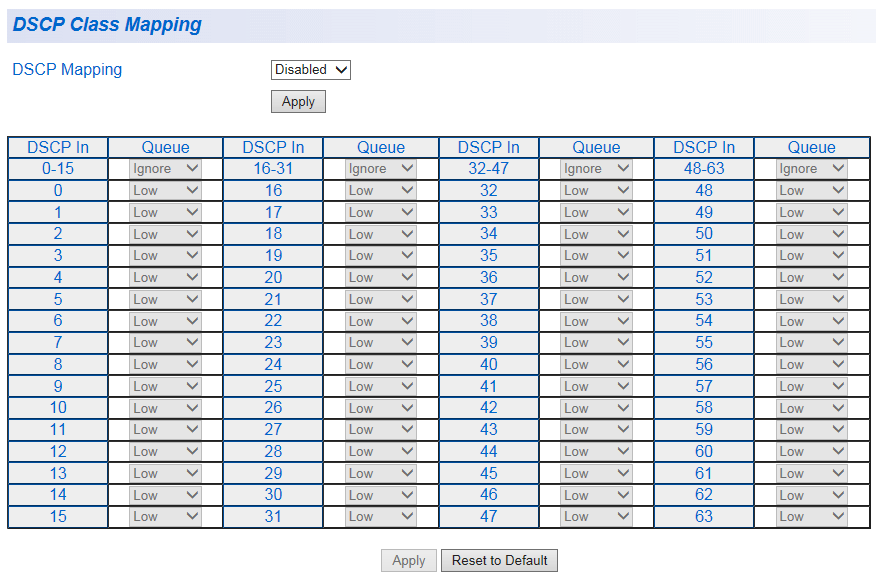Screen dimensions: 884x588
Task: Open the Queue dropdown for DSCP range 16-31
Action: tap(381, 169)
